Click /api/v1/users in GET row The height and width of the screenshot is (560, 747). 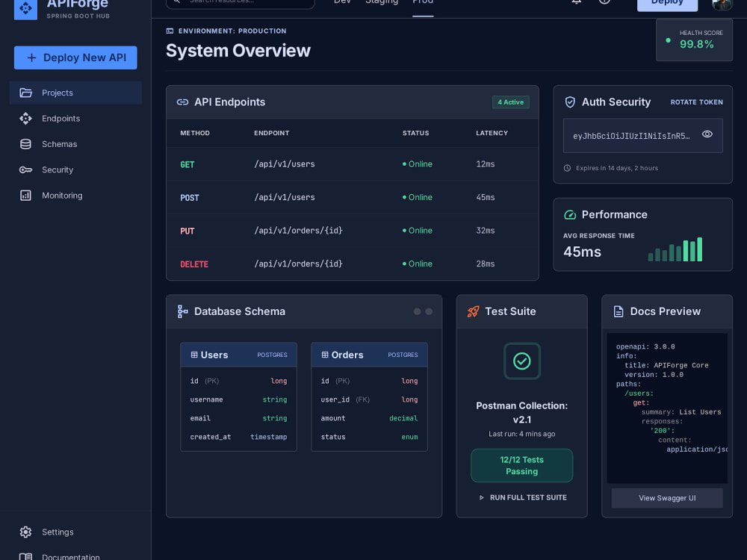click(285, 164)
